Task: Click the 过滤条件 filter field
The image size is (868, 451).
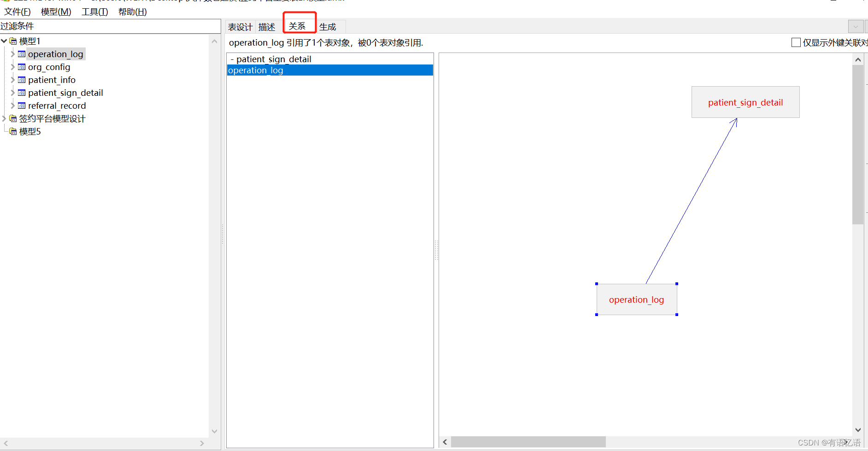Action: 111,26
